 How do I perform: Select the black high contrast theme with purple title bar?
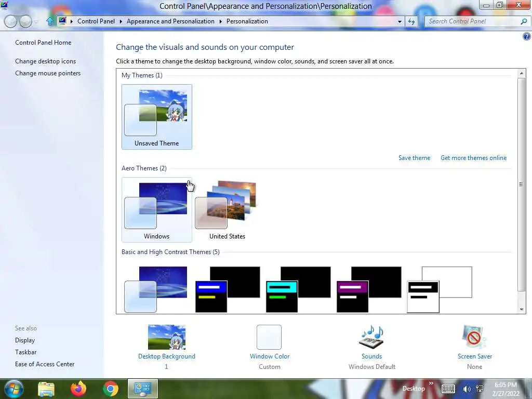point(368,289)
